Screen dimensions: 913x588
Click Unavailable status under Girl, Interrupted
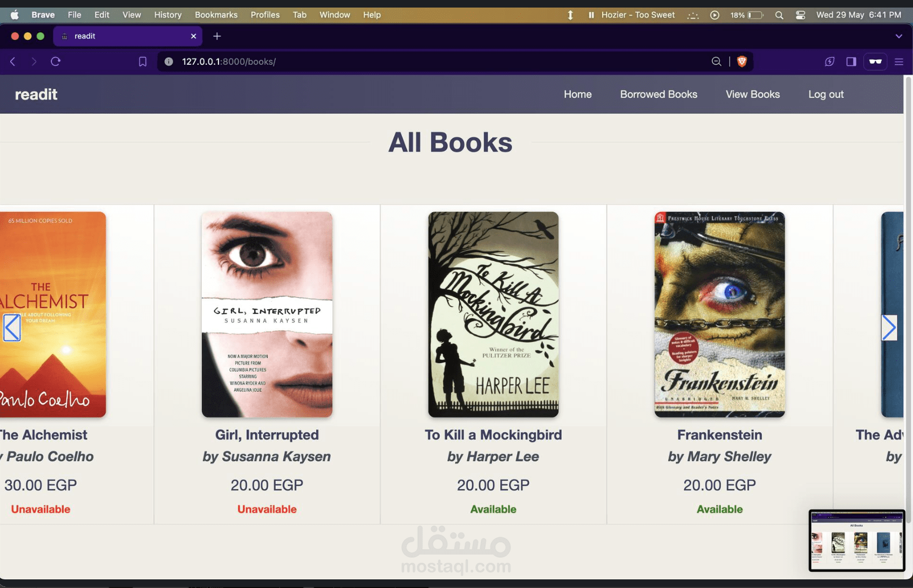coord(267,509)
